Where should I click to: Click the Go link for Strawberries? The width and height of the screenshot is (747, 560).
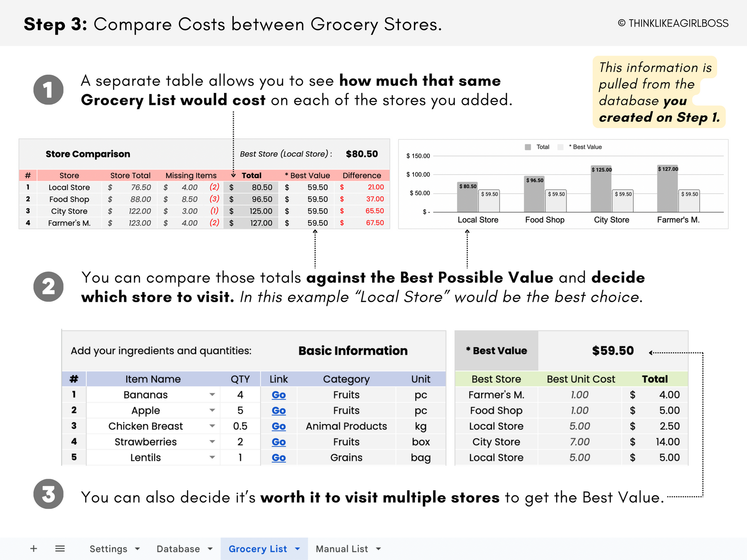click(278, 442)
